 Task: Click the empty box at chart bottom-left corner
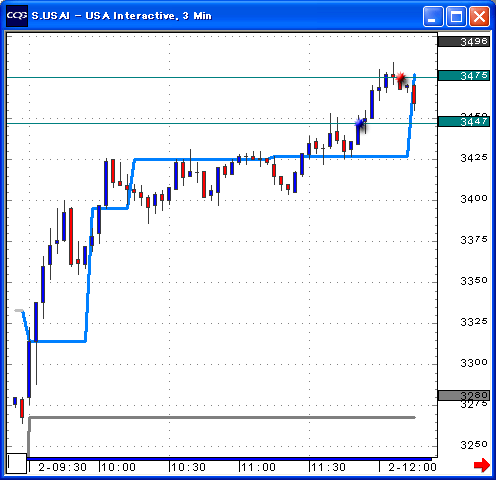pyautogui.click(x=17, y=463)
